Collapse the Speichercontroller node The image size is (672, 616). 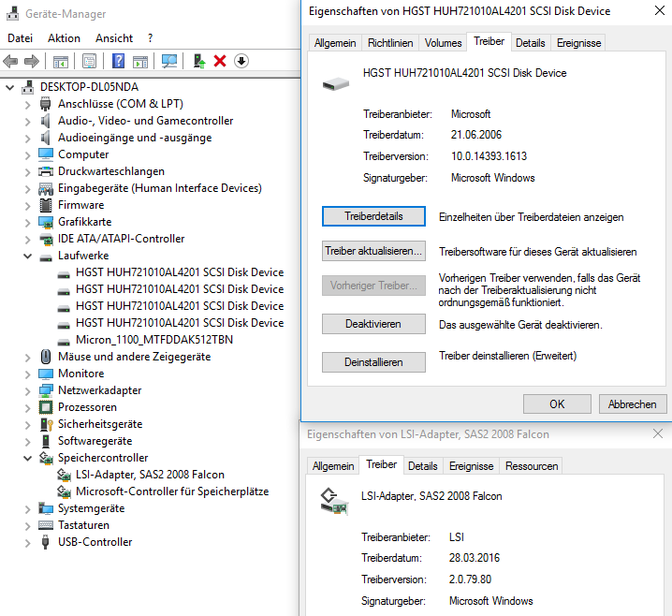(x=28, y=458)
